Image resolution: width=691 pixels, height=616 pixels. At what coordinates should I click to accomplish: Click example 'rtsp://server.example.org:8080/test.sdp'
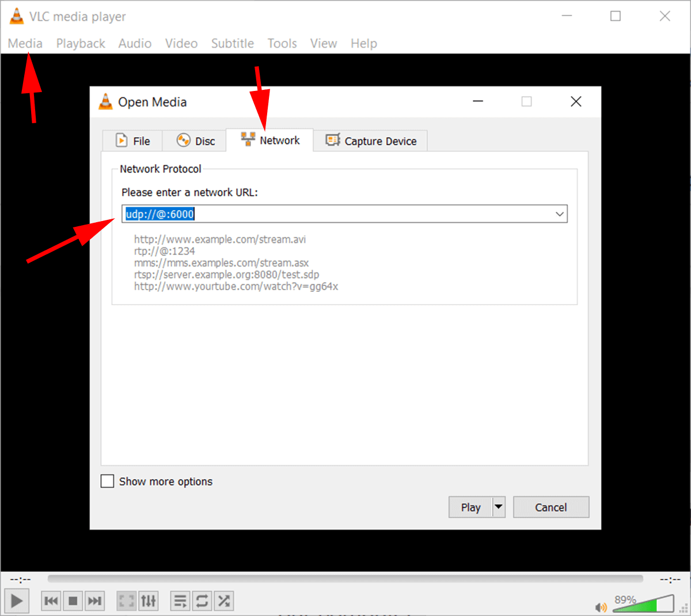(227, 275)
